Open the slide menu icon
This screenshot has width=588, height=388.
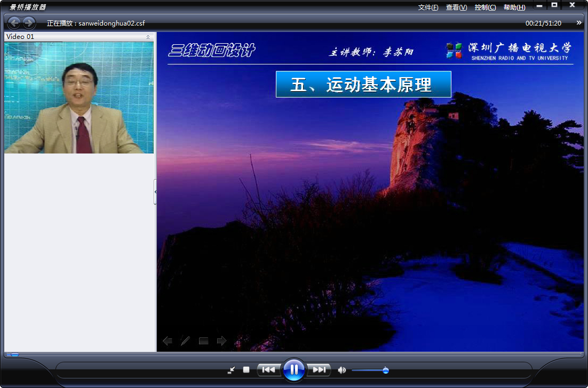(204, 341)
